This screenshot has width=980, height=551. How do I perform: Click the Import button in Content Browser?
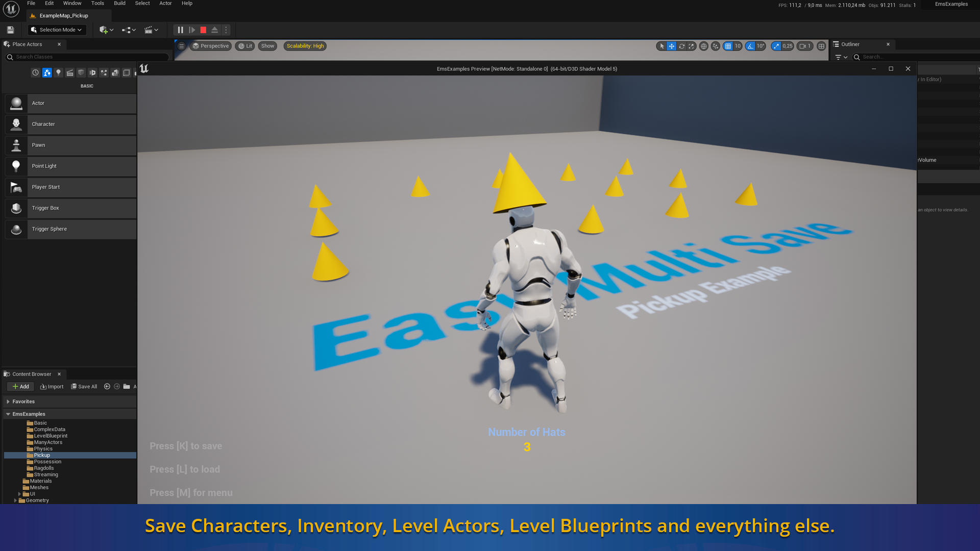click(52, 387)
